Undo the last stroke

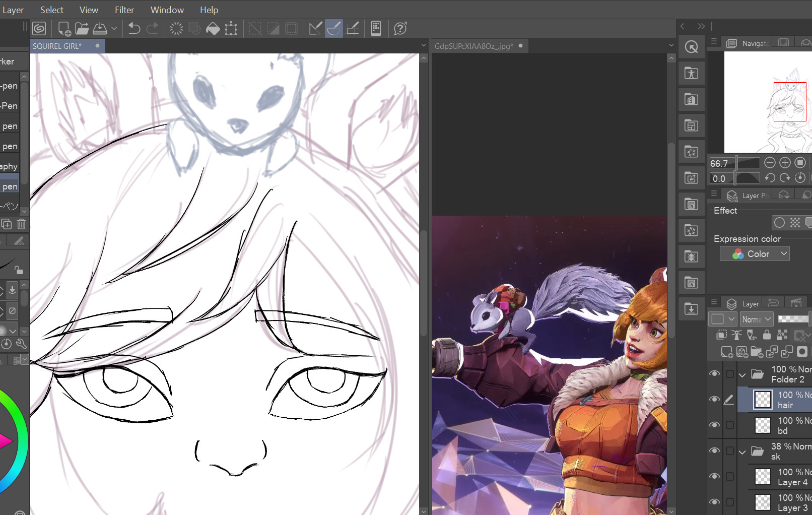tap(134, 29)
